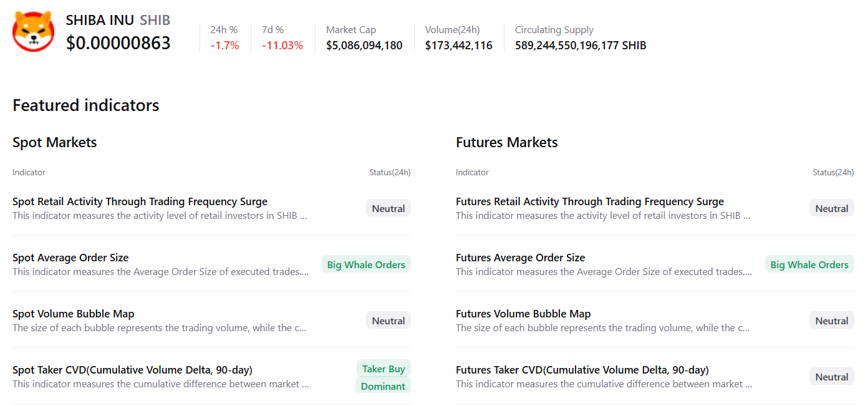Open the Spot Volume Bubble Map indicator
Image resolution: width=868 pixels, height=406 pixels.
pos(73,314)
